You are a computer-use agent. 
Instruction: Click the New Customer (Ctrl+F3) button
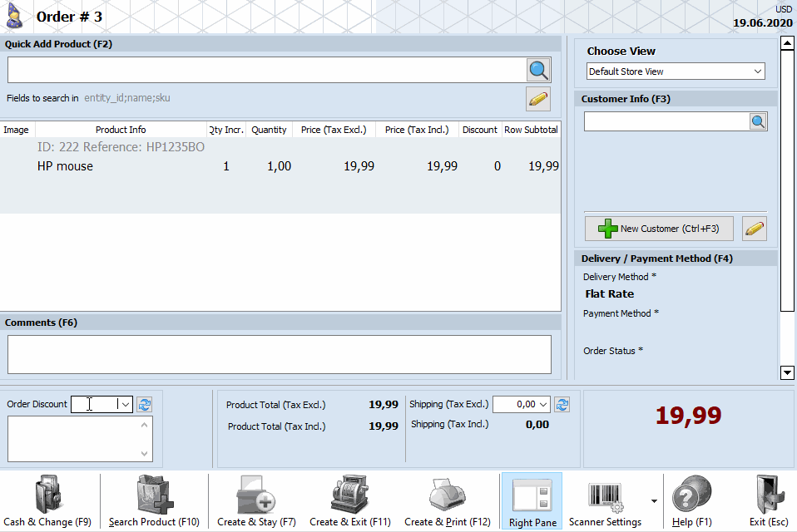click(x=659, y=229)
